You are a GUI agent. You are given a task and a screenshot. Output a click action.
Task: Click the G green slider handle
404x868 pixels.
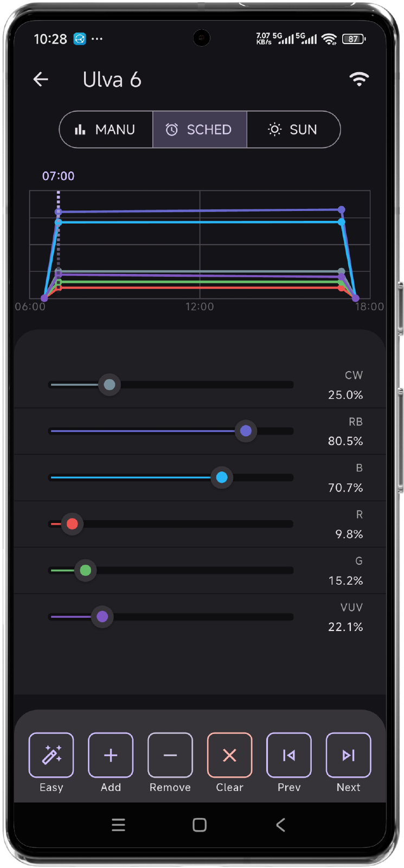(86, 571)
